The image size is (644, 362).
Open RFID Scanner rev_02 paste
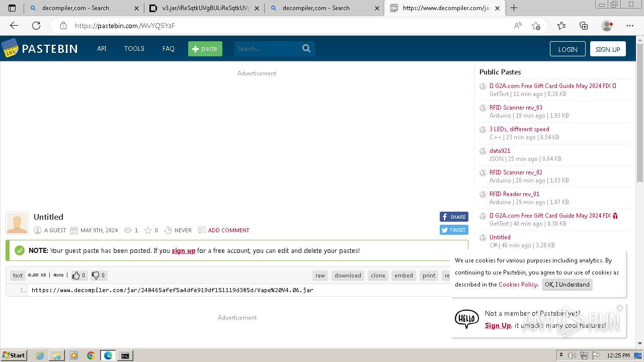click(x=516, y=172)
